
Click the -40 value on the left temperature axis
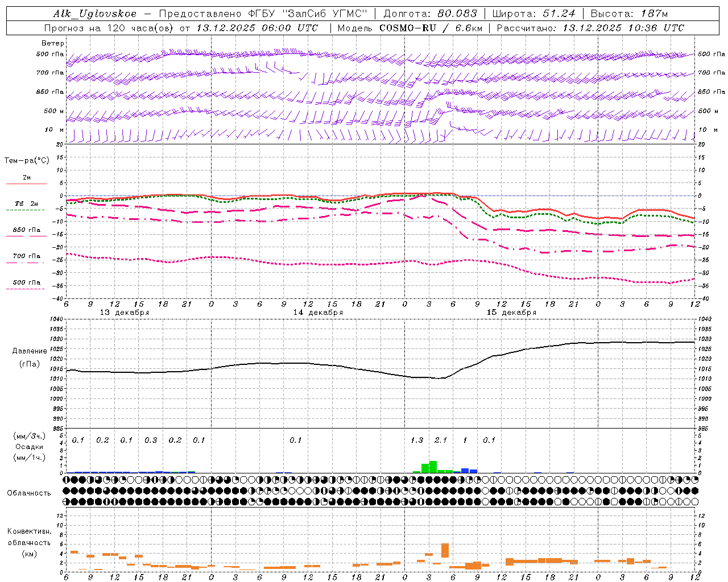(x=57, y=298)
